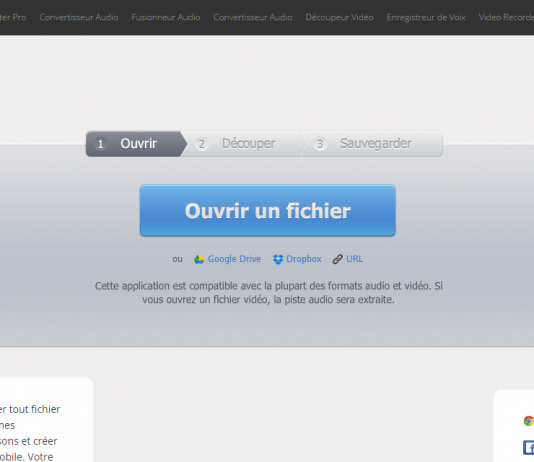Viewport: 534px width, 462px height.
Task: Open Découpeur Vidéo in the top menu
Action: point(339,17)
